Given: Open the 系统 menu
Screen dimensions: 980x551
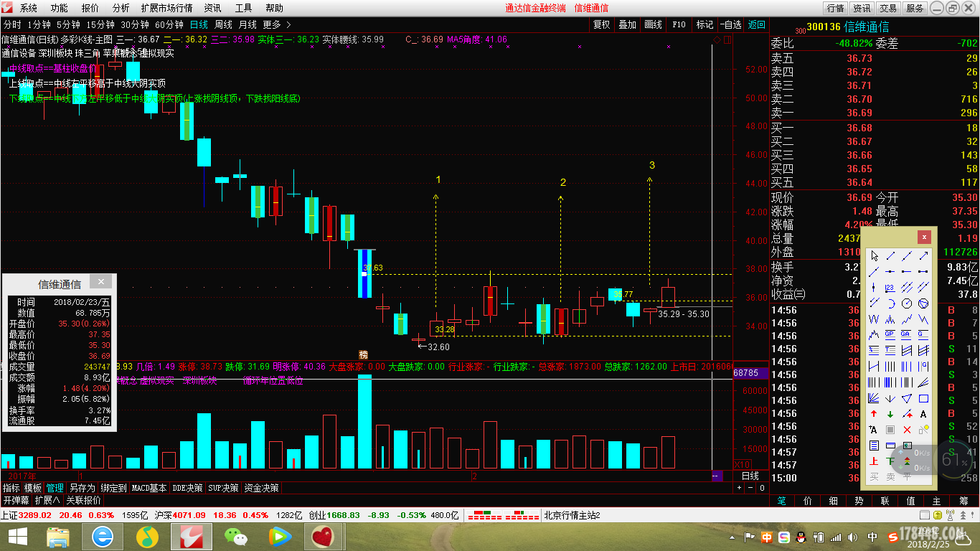Looking at the screenshot, I should (x=29, y=8).
